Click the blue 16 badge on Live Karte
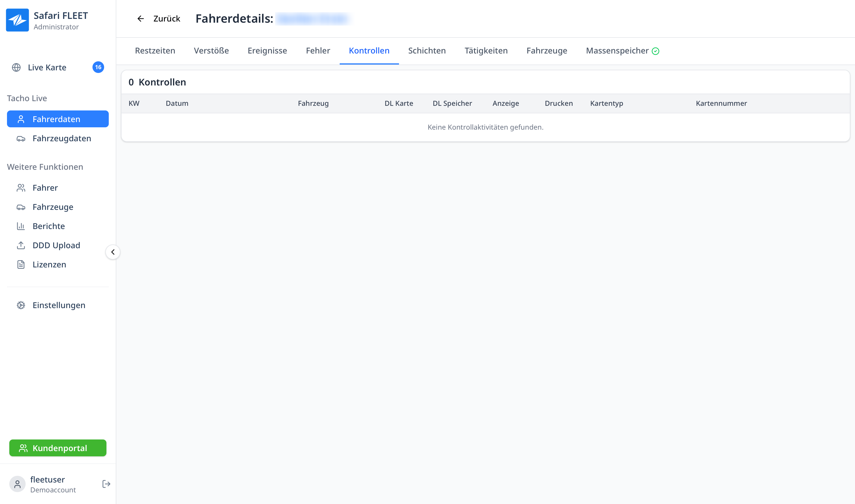855x504 pixels. click(98, 67)
